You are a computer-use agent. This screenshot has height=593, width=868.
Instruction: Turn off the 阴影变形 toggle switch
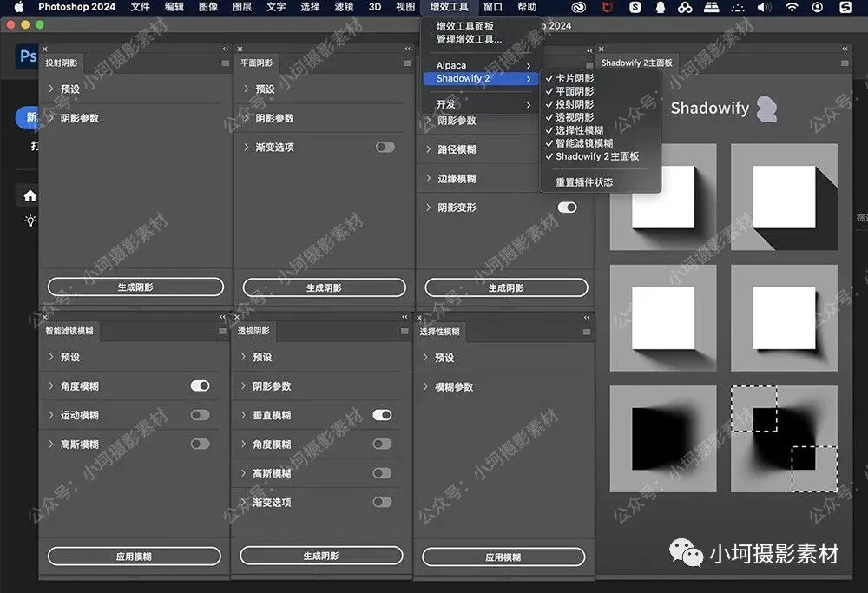tap(568, 208)
